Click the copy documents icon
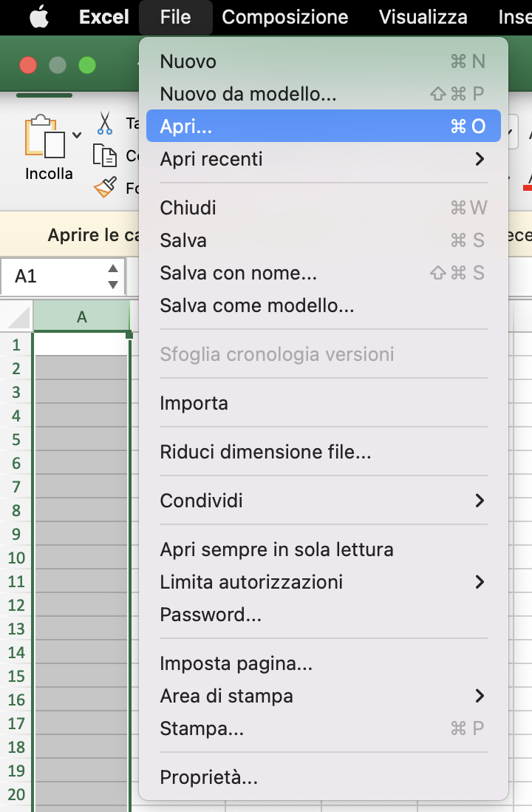 tap(104, 155)
